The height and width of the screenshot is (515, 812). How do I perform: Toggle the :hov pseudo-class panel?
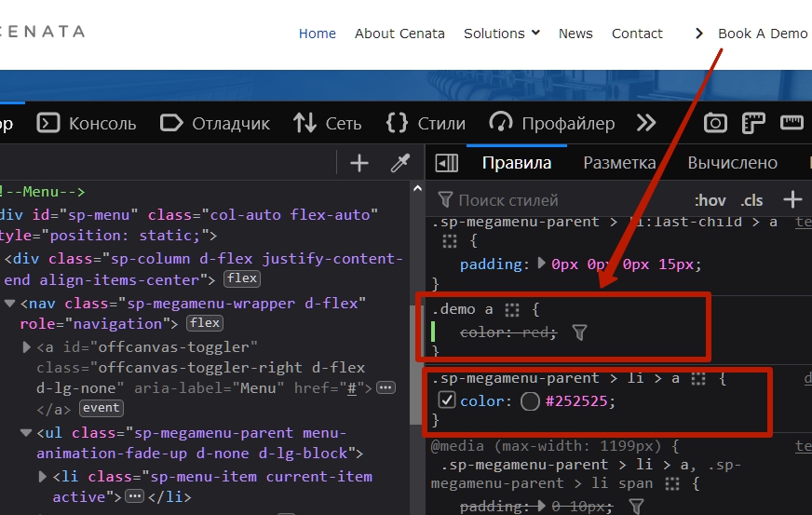click(x=710, y=200)
